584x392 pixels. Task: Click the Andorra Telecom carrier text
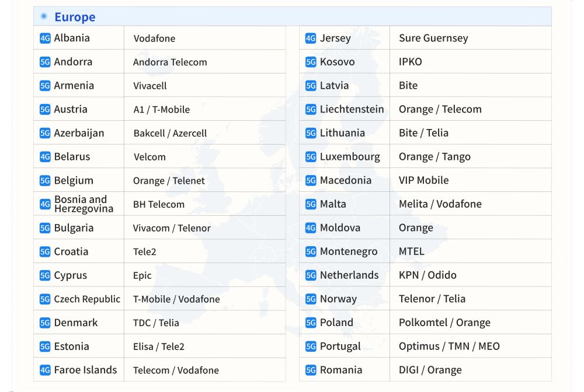(170, 62)
